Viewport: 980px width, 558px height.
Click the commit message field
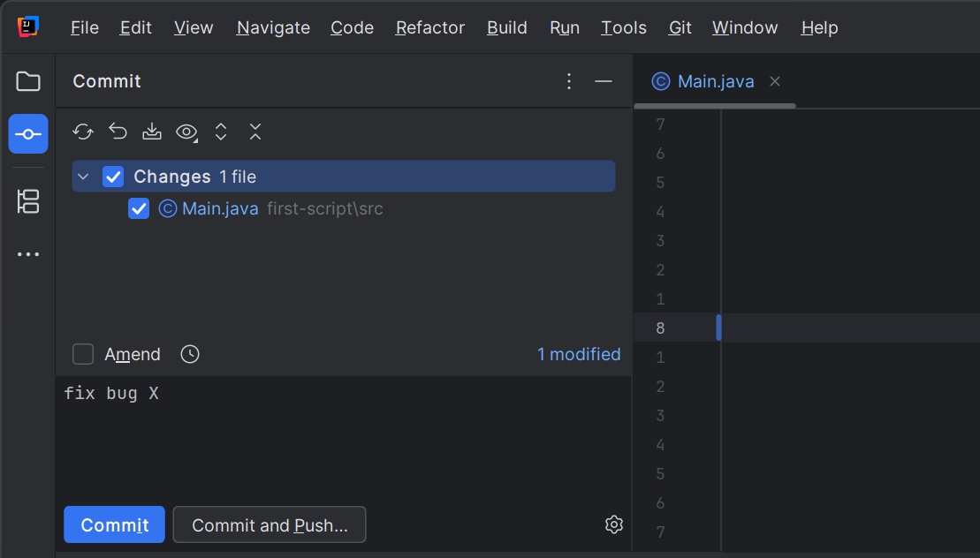tap(344, 440)
